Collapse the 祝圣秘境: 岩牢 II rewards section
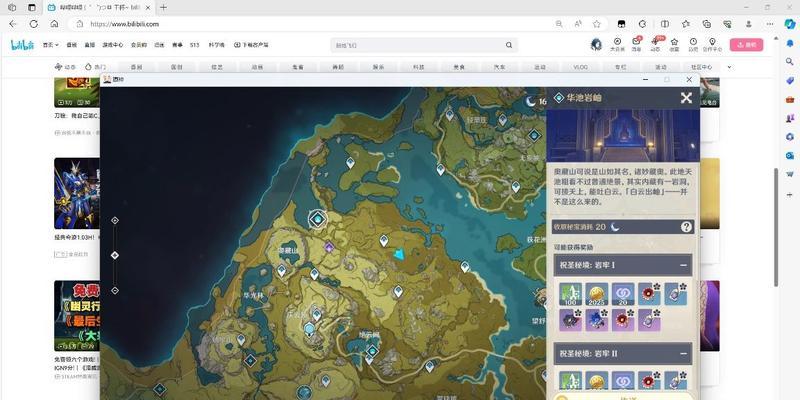The image size is (800, 400). click(683, 354)
